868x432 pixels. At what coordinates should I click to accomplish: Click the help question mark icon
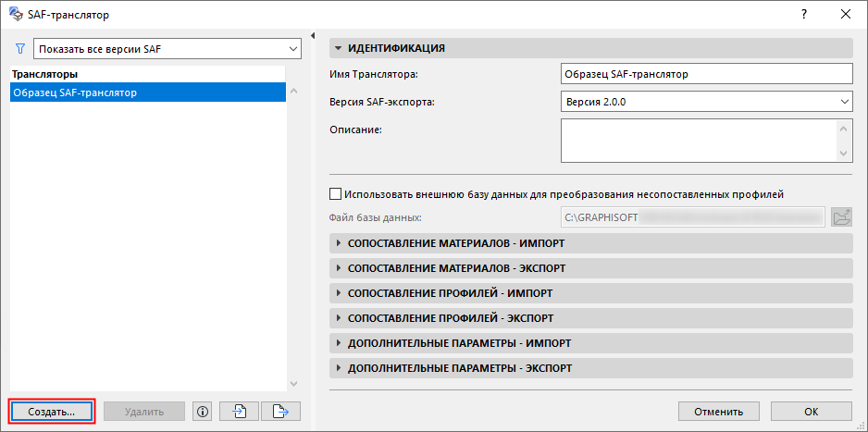803,14
